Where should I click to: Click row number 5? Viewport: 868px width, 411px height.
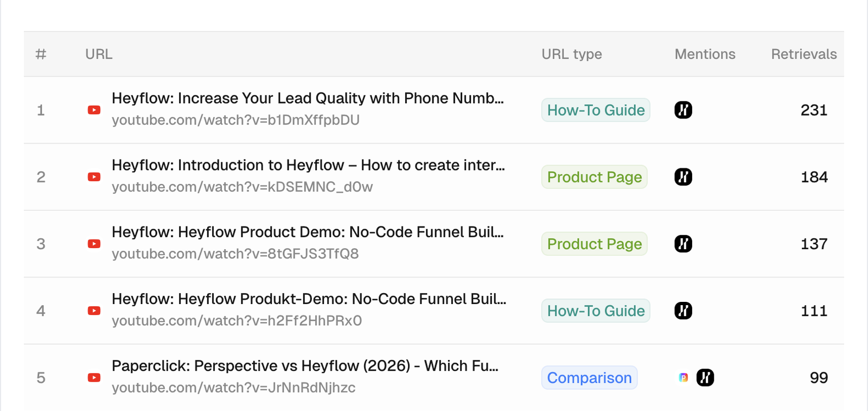pyautogui.click(x=41, y=377)
